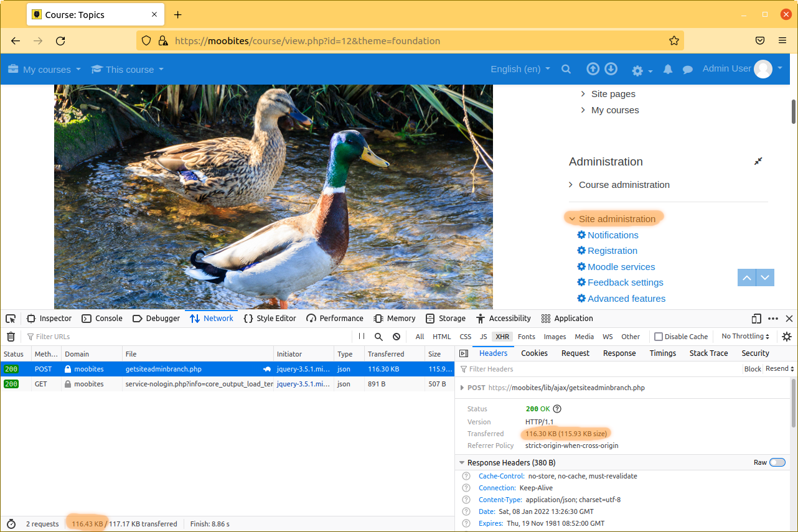Filter requests by Fonts type

pos(527,337)
